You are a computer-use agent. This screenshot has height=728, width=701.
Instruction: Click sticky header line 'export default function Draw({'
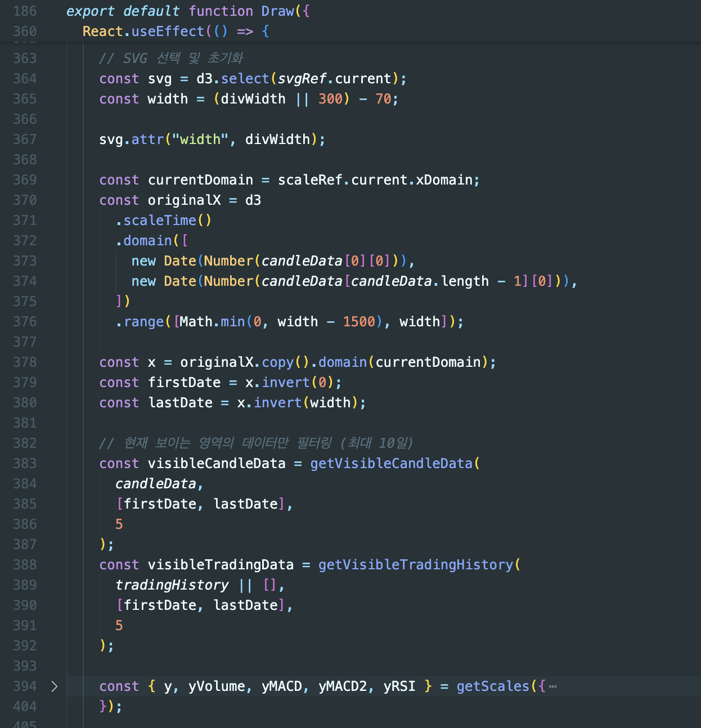188,11
